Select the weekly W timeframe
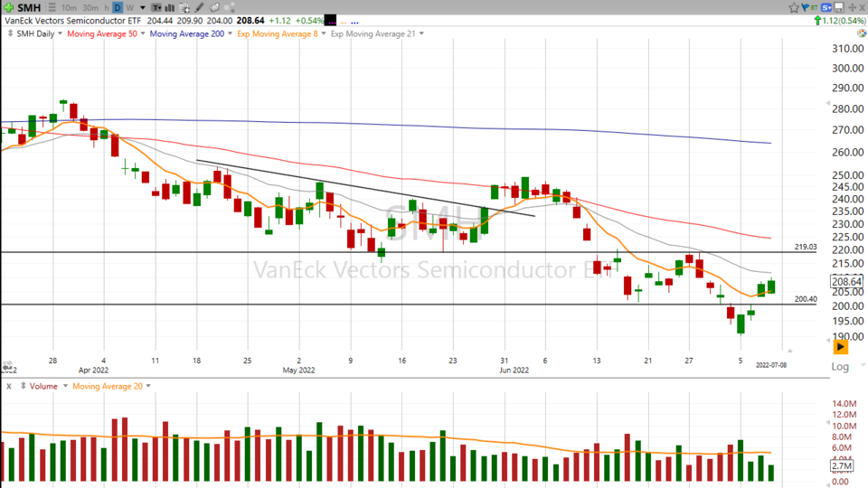 coord(131,7)
